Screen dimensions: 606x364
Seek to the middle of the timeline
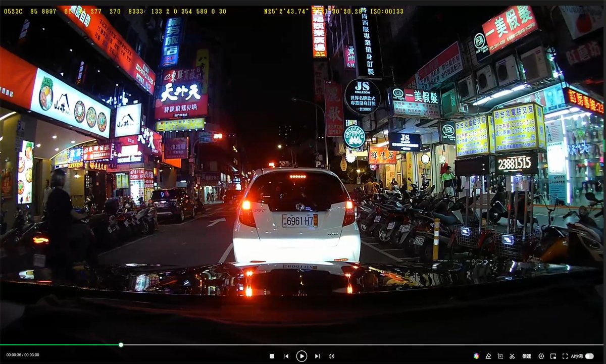[303, 345]
